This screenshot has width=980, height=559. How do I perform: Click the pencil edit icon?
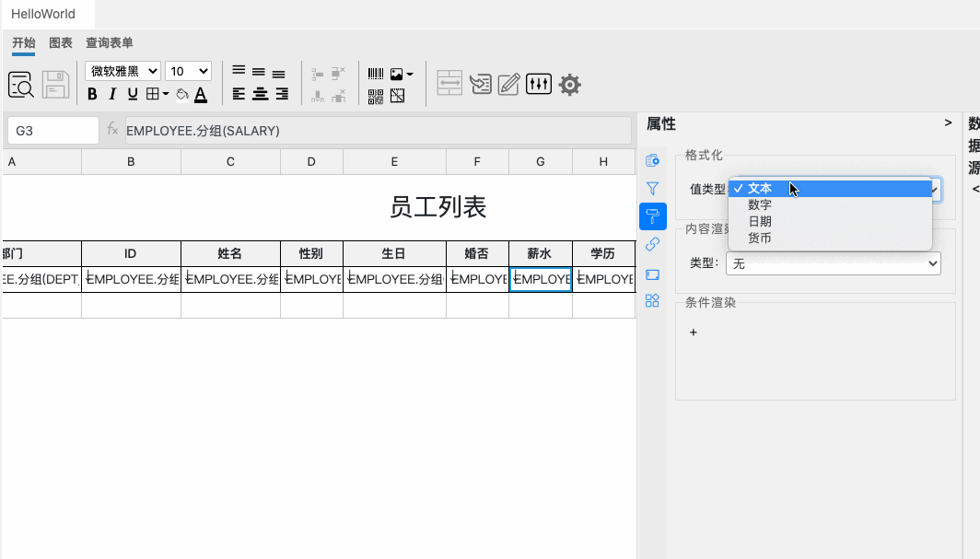508,84
